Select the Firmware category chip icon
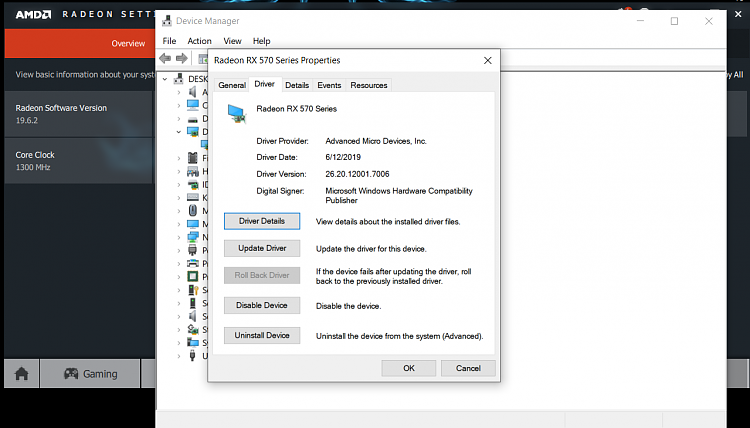Screen dimensions: 750x428 (193, 158)
